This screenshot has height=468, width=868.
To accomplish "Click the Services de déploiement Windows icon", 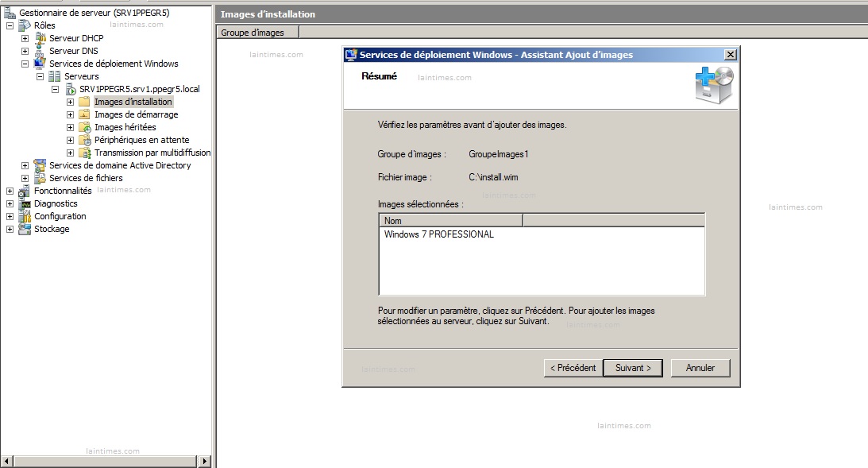I will pyautogui.click(x=40, y=64).
